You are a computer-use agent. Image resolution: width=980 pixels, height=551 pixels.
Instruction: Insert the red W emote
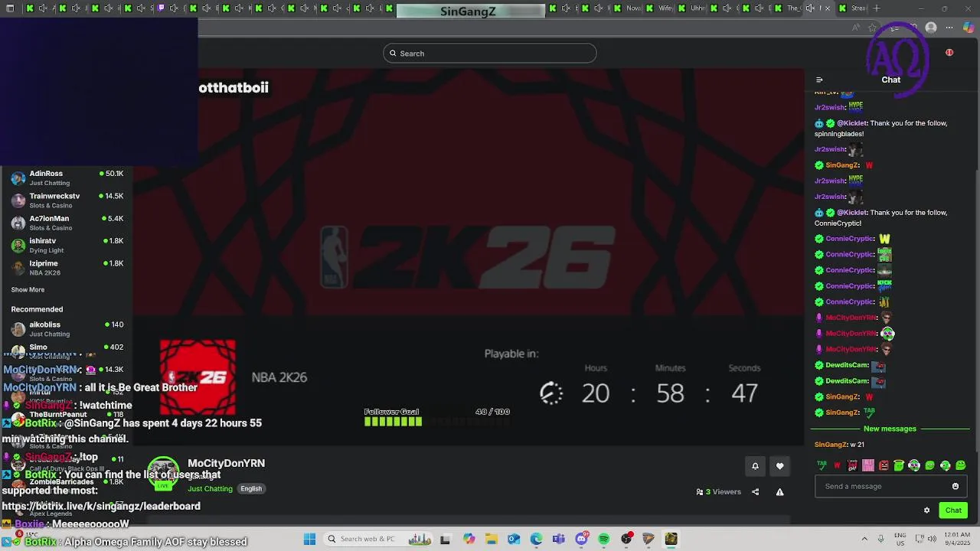(837, 465)
